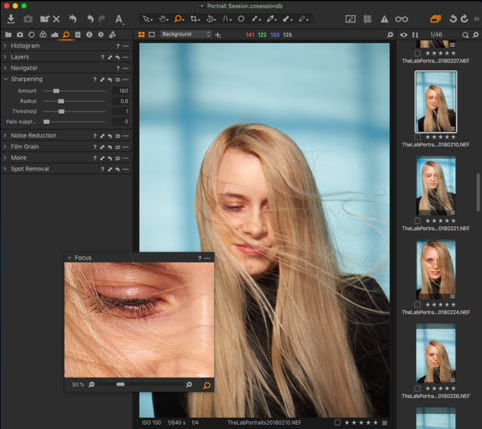Click the Threshold value field showing 1
Image resolution: width=482 pixels, height=429 pixels.
pyautogui.click(x=121, y=111)
